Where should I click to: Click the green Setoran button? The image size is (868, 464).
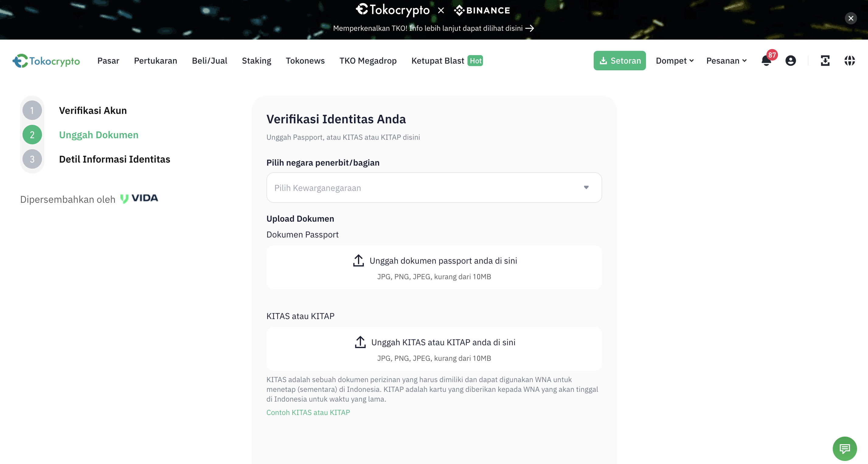tap(619, 61)
